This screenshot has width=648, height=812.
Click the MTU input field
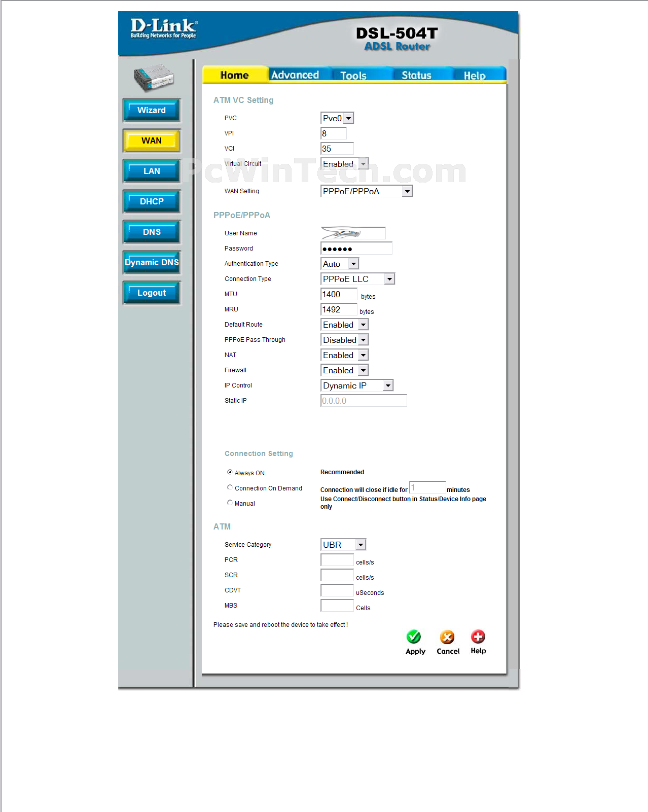tap(339, 294)
